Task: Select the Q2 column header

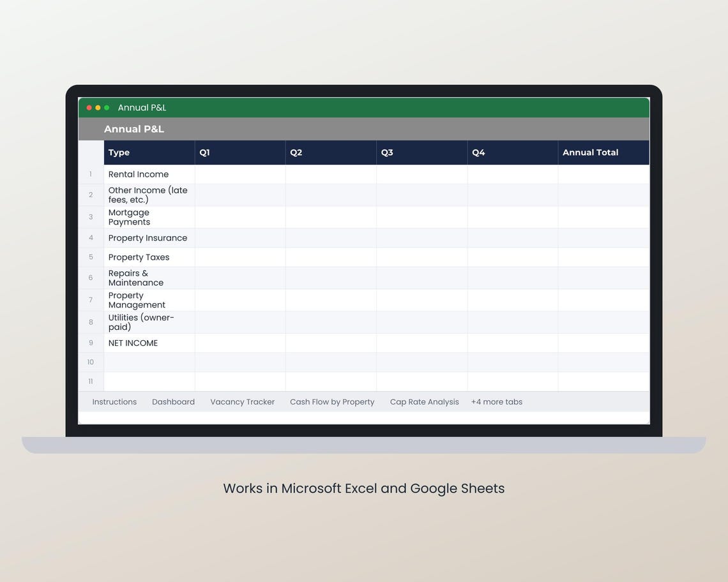Action: tap(331, 153)
